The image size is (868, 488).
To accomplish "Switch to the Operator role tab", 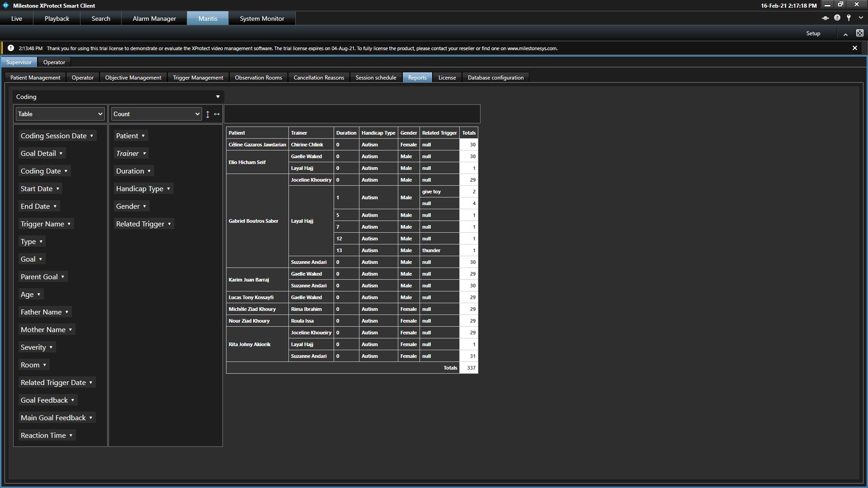I will point(54,62).
